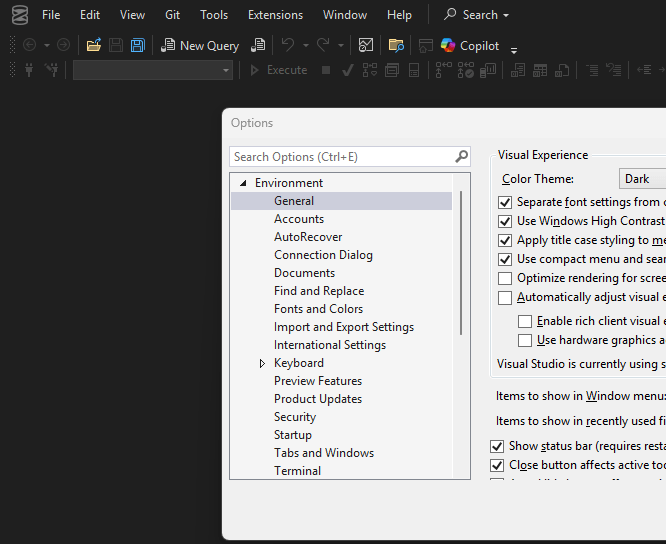
Task: Open the Tools menu
Action: pyautogui.click(x=214, y=15)
